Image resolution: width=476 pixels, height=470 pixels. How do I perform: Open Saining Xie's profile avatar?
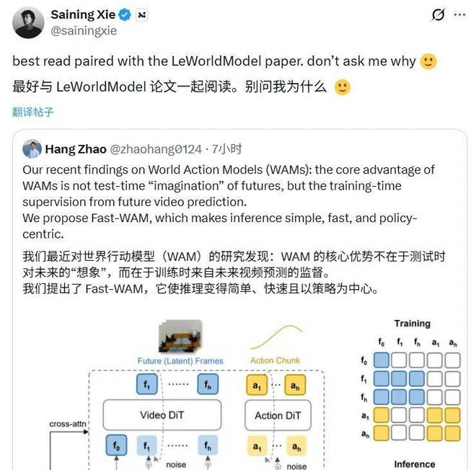click(28, 22)
